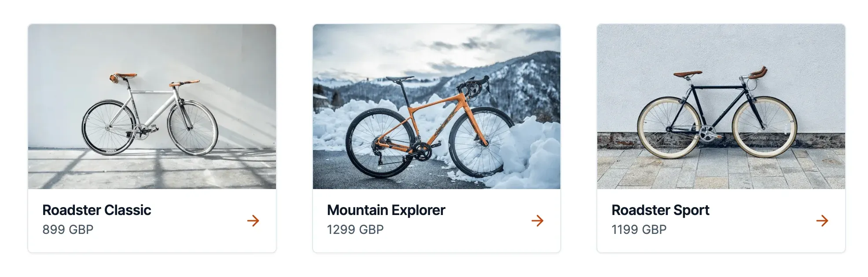Image resolution: width=868 pixels, height=277 pixels.
Task: Click the rear wheel of the white Roadster Classic
Action: (109, 128)
